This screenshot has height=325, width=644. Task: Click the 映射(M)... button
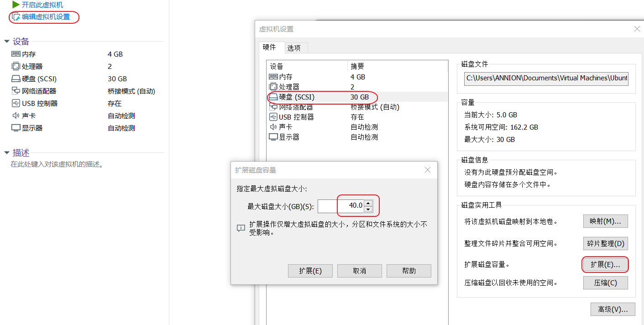605,221
